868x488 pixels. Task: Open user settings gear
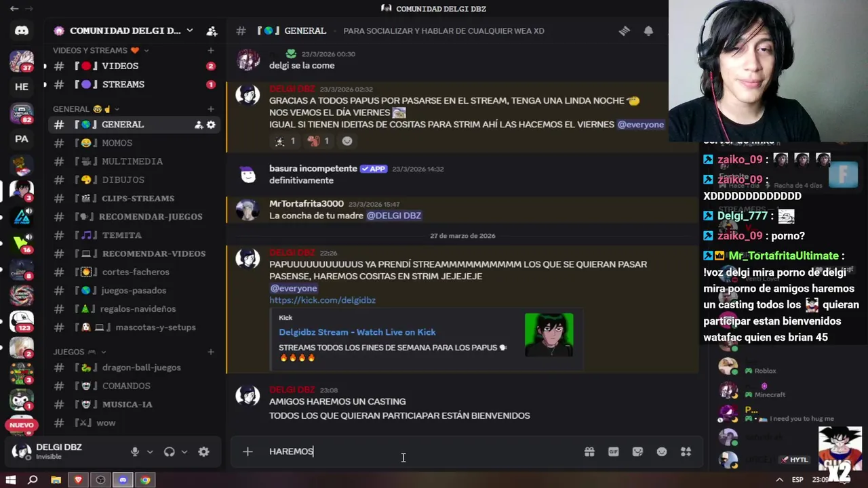coord(203,451)
